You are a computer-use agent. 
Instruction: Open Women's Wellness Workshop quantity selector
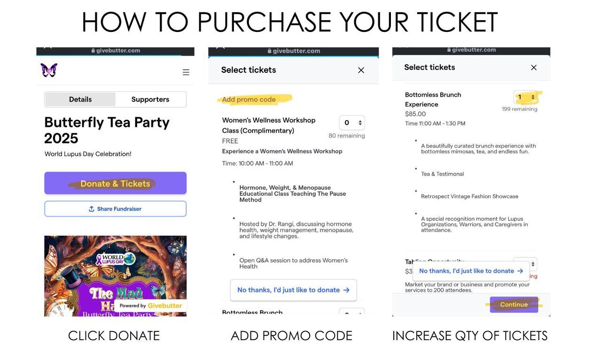[x=352, y=123]
